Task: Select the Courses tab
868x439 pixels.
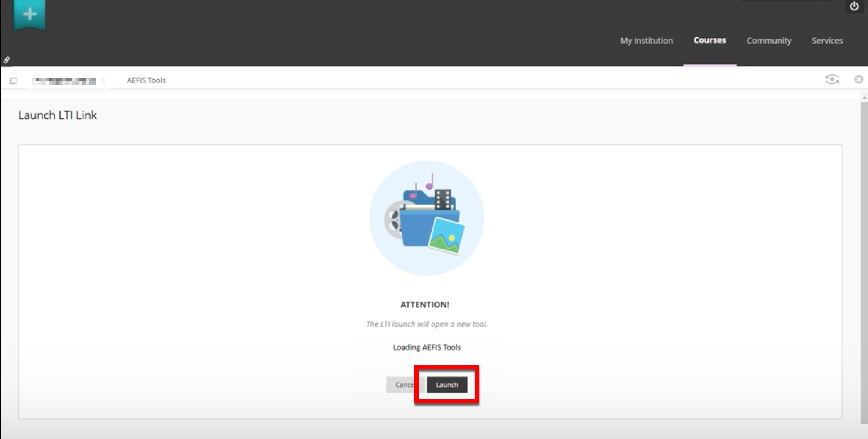Action: pos(709,40)
